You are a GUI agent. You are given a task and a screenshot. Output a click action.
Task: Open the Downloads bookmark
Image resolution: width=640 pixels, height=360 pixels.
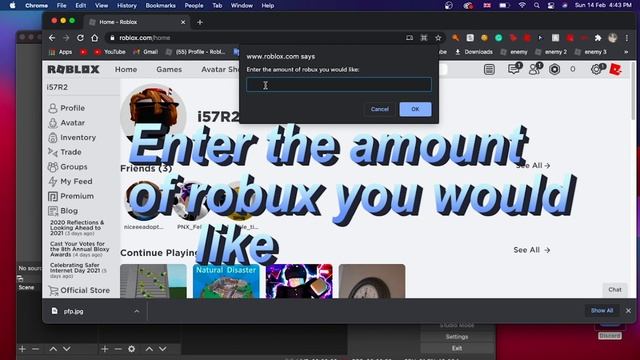click(x=474, y=52)
